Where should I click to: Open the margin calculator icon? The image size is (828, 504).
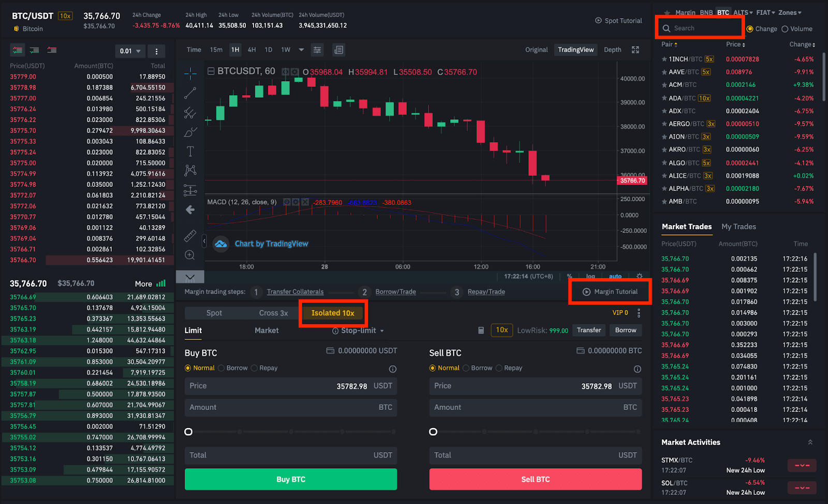pos(481,330)
